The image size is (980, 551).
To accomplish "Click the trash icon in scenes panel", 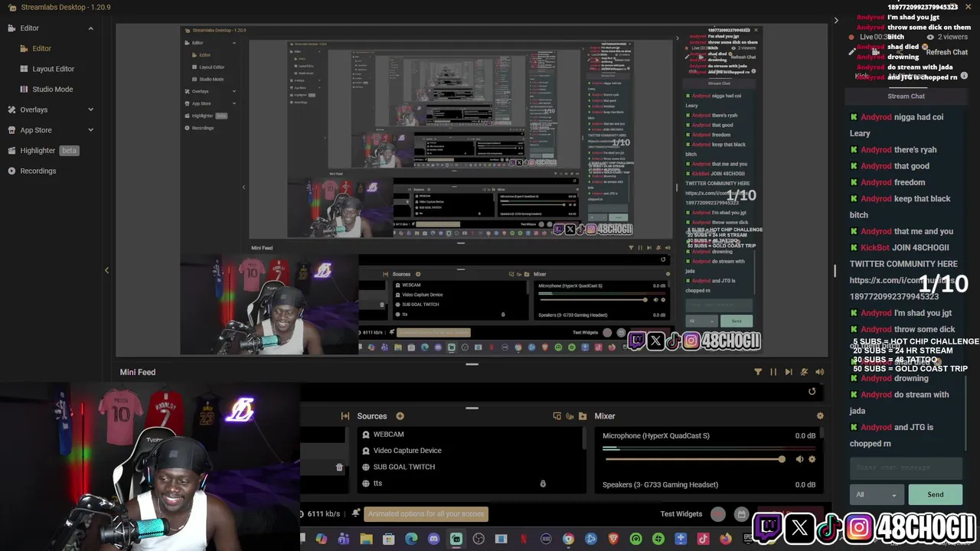I will click(339, 467).
